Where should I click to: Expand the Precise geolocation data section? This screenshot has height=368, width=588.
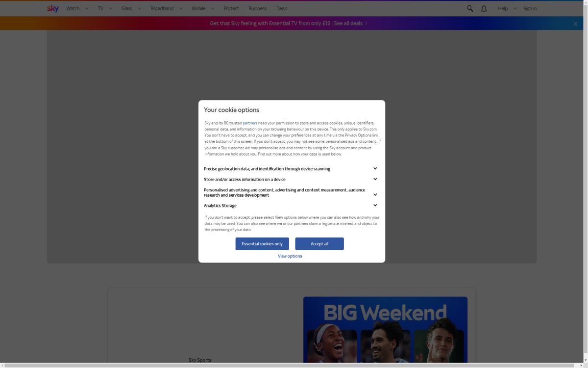coord(375,168)
